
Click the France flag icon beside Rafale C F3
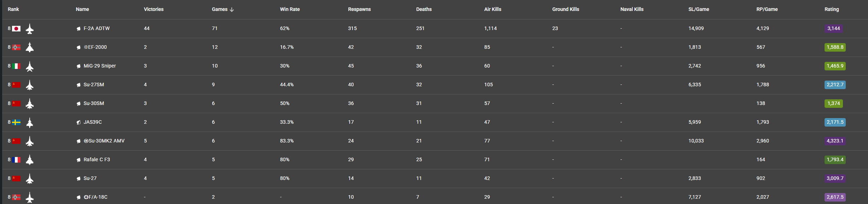pyautogui.click(x=16, y=160)
